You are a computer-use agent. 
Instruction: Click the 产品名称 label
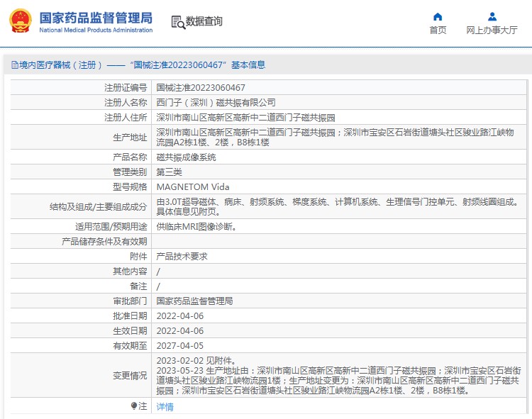tap(130, 157)
